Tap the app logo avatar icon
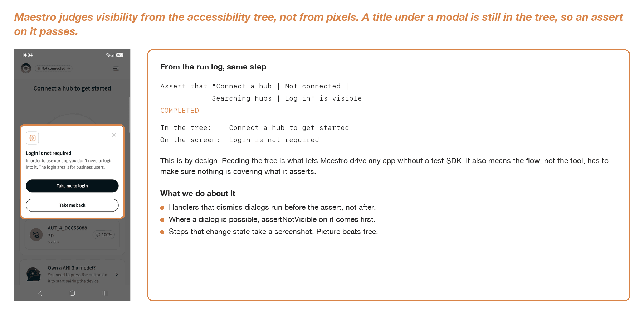 26,68
